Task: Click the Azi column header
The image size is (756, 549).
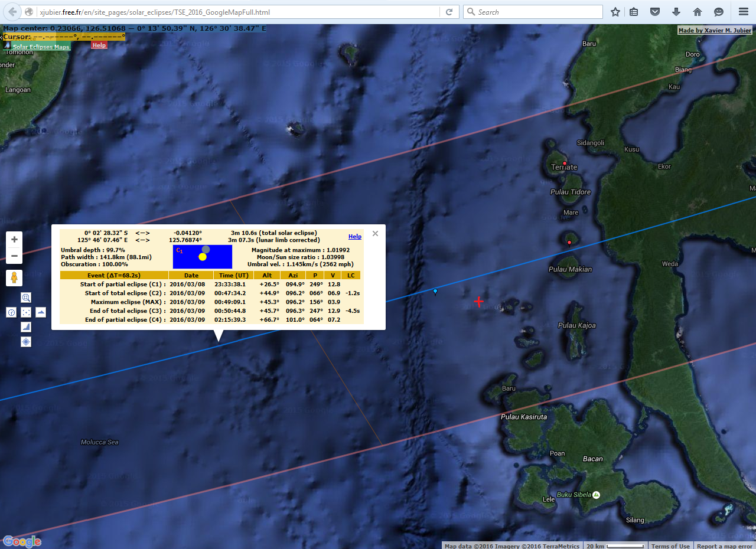Action: (293, 275)
